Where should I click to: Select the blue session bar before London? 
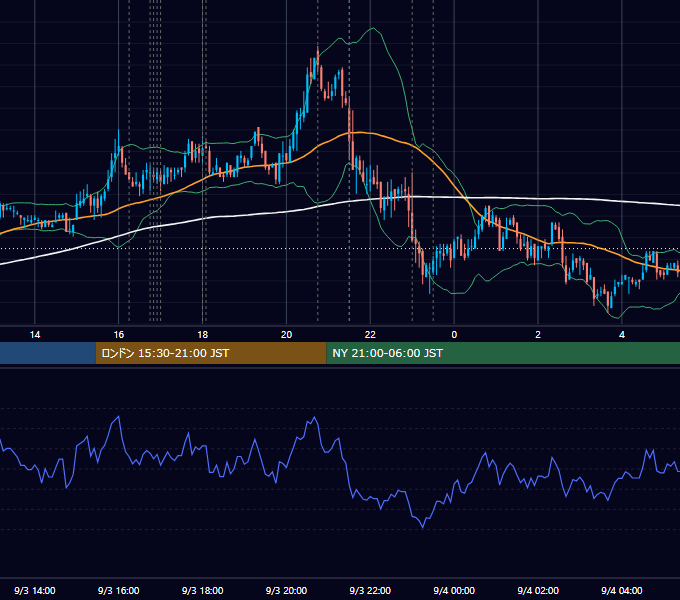tap(48, 353)
